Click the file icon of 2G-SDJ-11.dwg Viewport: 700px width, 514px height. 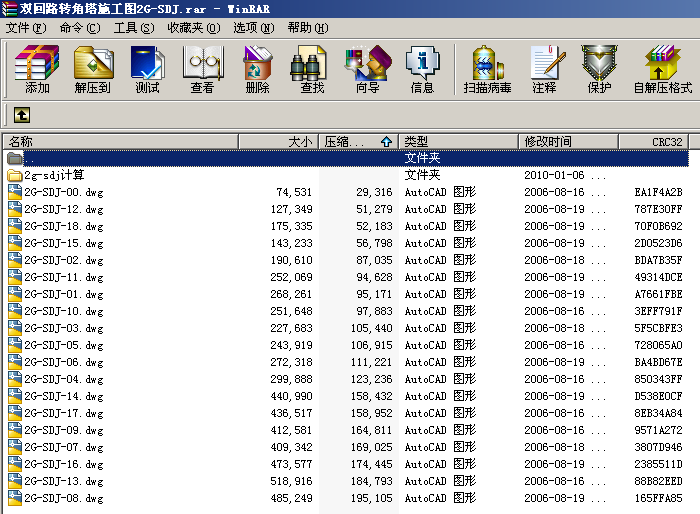15,277
